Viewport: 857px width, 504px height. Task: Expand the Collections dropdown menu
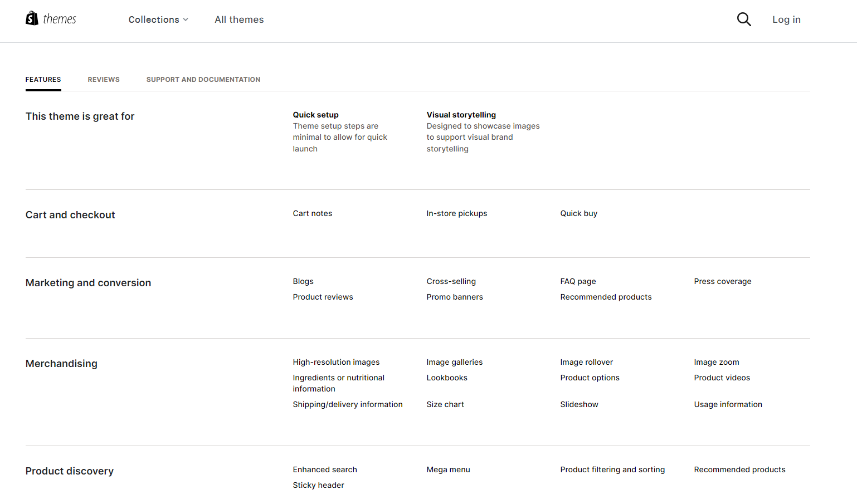click(x=158, y=19)
